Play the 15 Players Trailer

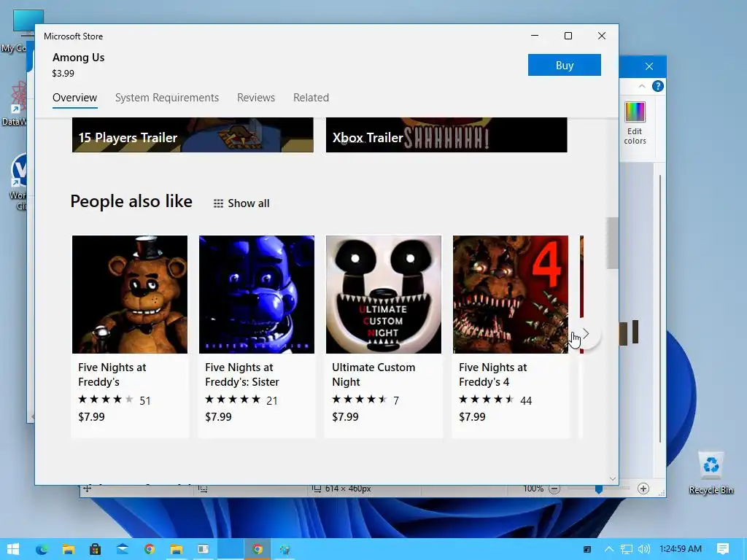click(x=193, y=135)
